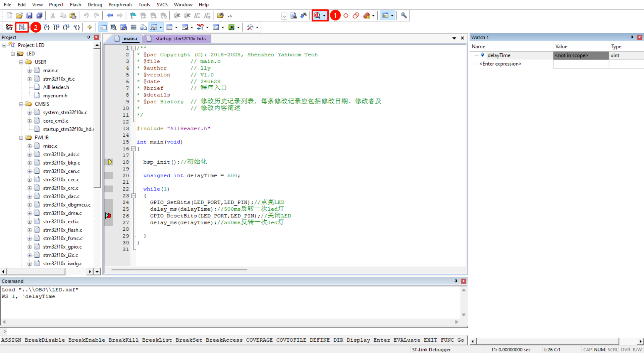Open the Debug menu
This screenshot has width=644, height=353.
pos(95,5)
